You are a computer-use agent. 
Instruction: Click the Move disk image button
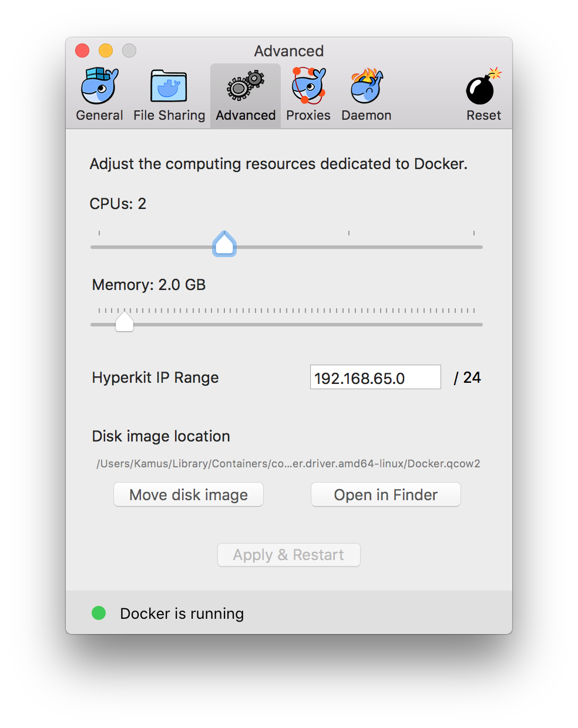click(189, 495)
